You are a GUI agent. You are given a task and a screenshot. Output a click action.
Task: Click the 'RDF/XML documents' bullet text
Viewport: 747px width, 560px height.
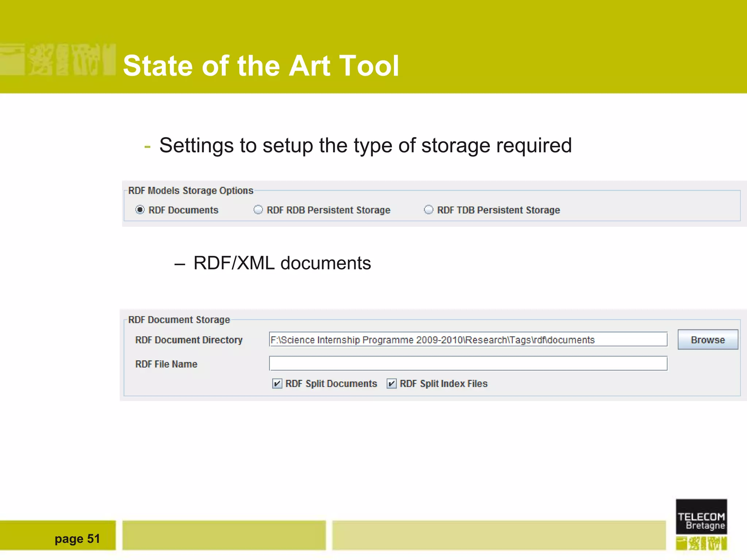tap(282, 263)
